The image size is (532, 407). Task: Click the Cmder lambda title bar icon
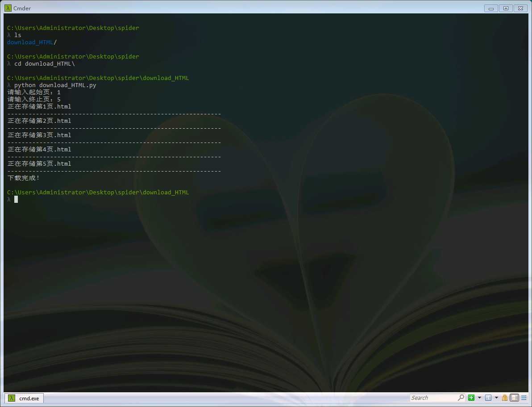coord(8,8)
